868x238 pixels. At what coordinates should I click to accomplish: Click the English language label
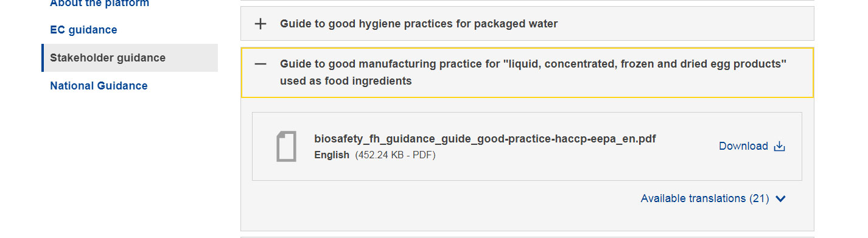click(x=332, y=155)
